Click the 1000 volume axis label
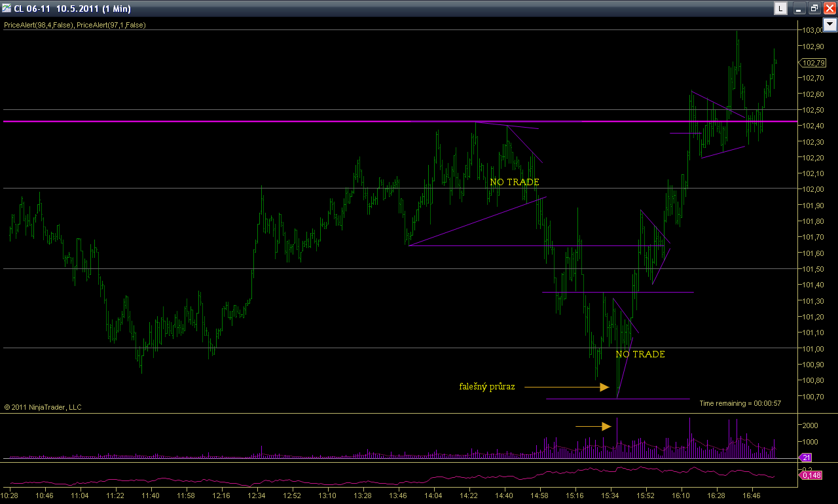838x504 pixels. 811,442
